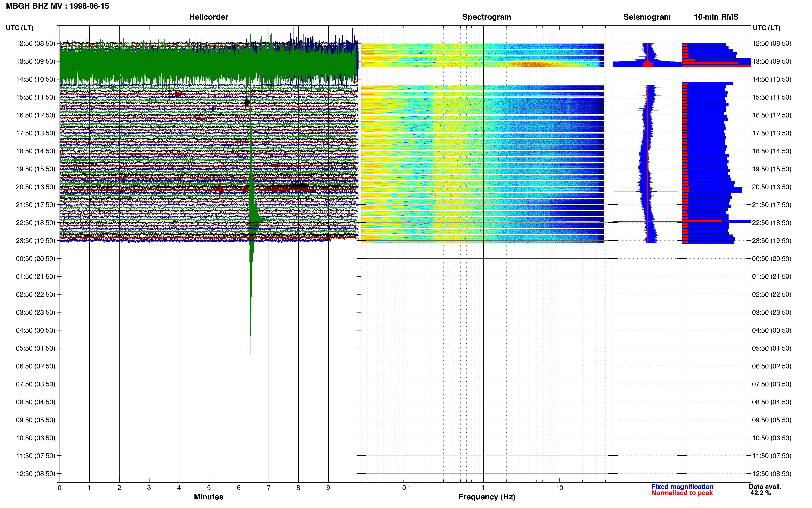The width and height of the screenshot is (812, 508).
Task: Click the left '11:50 (07:50)' time label
Action: (x=36, y=456)
